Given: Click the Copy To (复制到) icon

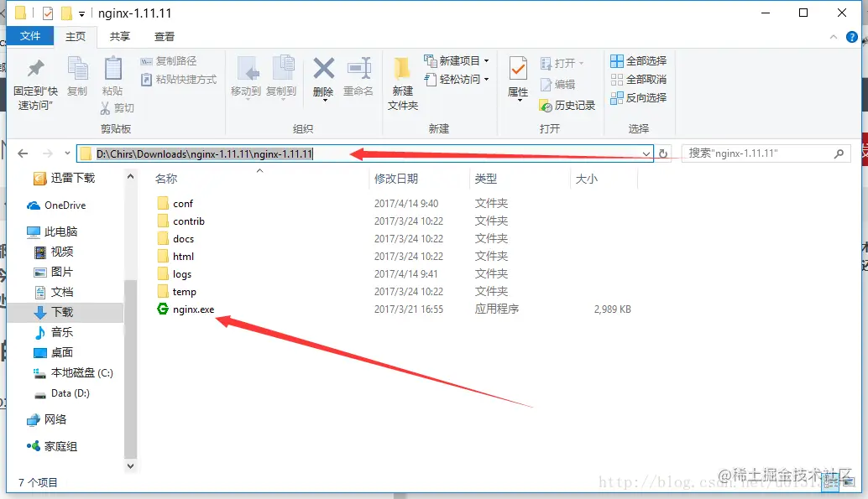Looking at the screenshot, I should point(283,69).
